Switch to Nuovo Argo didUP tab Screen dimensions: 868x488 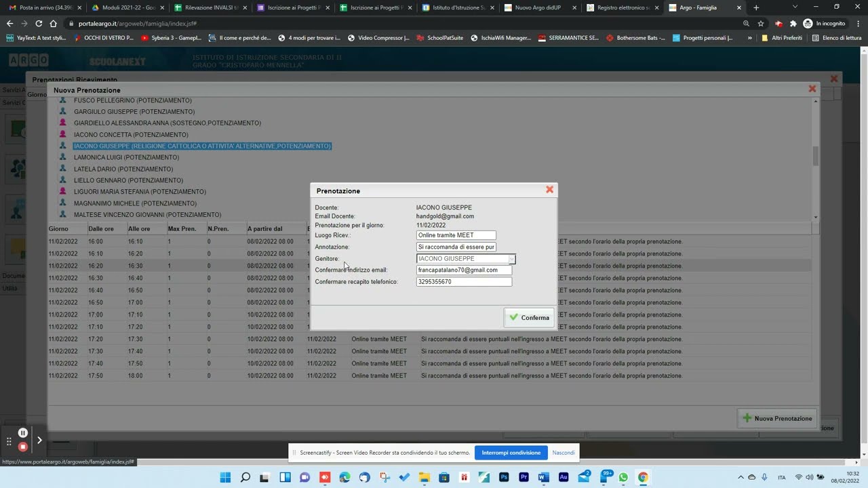(x=541, y=7)
